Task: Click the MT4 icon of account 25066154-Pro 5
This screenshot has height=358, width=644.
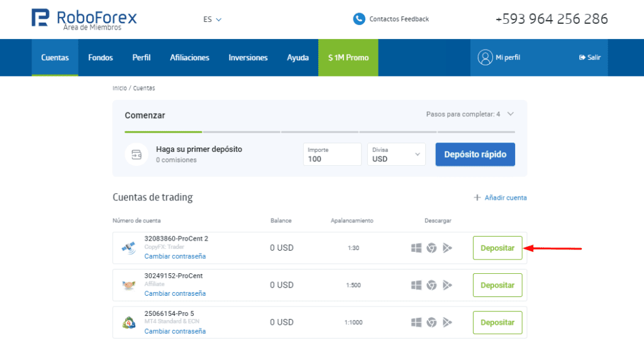Action: click(x=128, y=322)
